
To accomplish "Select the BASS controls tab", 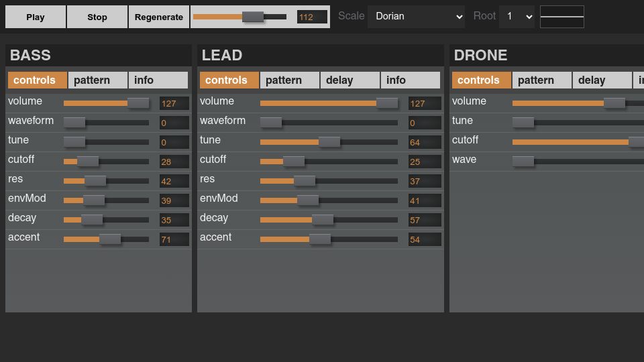I will tap(38, 80).
